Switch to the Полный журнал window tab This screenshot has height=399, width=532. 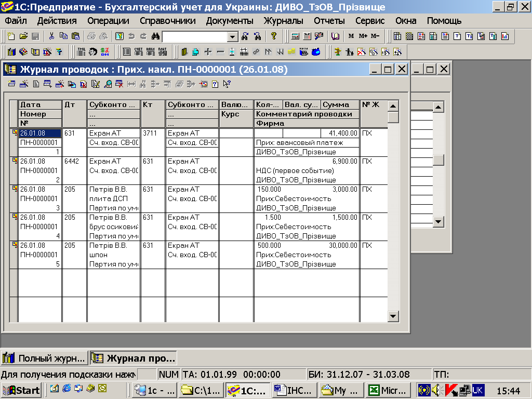click(45, 358)
